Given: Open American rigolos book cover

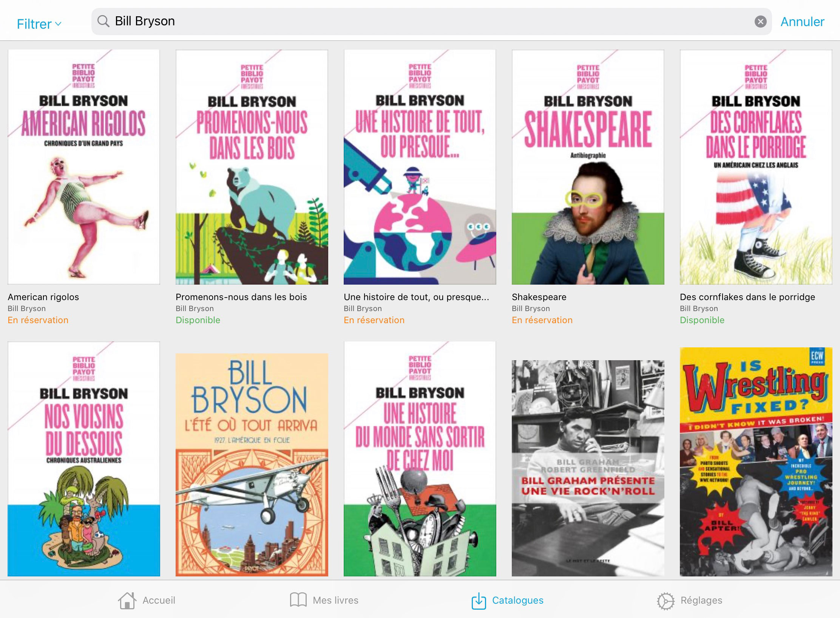Looking at the screenshot, I should [x=84, y=167].
